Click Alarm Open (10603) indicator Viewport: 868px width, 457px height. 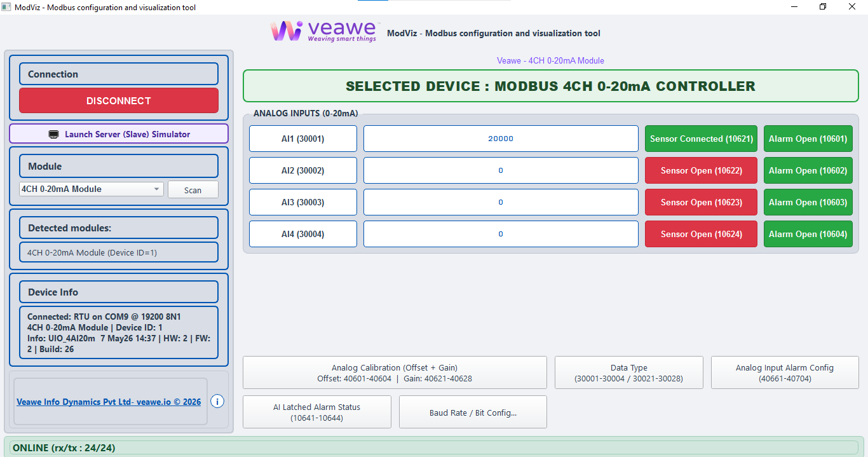coord(808,202)
